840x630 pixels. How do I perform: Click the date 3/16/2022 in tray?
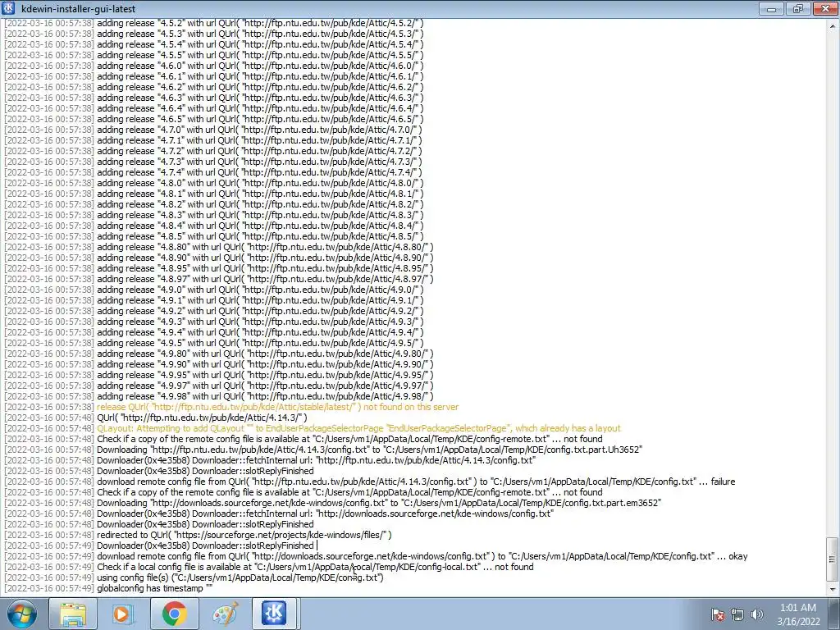point(798,622)
